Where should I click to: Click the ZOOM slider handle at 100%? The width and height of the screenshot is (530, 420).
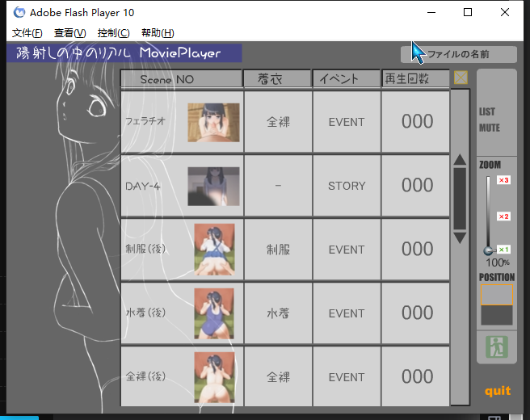click(488, 250)
